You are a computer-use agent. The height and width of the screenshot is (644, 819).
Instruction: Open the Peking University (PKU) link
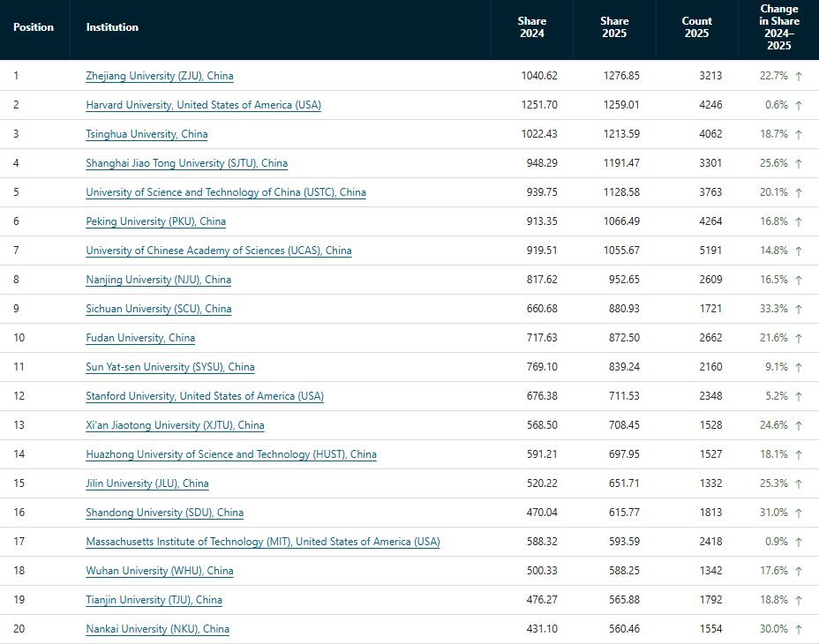tap(155, 221)
